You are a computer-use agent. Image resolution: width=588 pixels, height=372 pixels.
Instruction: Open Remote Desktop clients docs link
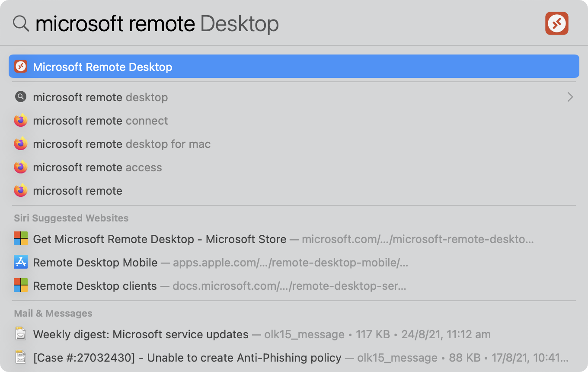pyautogui.click(x=95, y=286)
